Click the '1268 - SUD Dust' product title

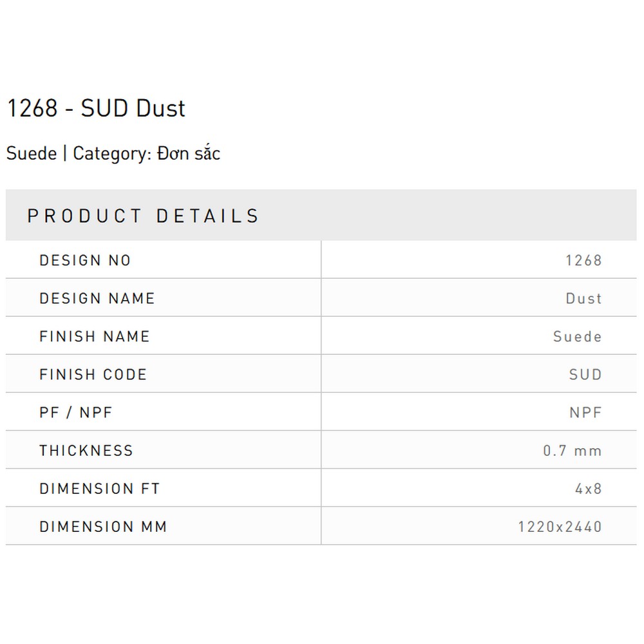click(x=97, y=108)
